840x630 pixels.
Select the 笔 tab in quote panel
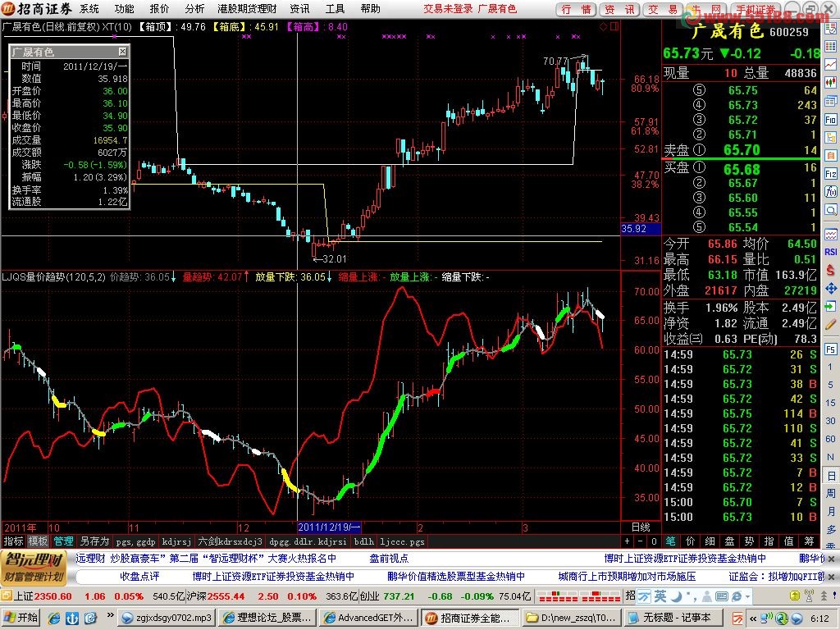click(670, 541)
